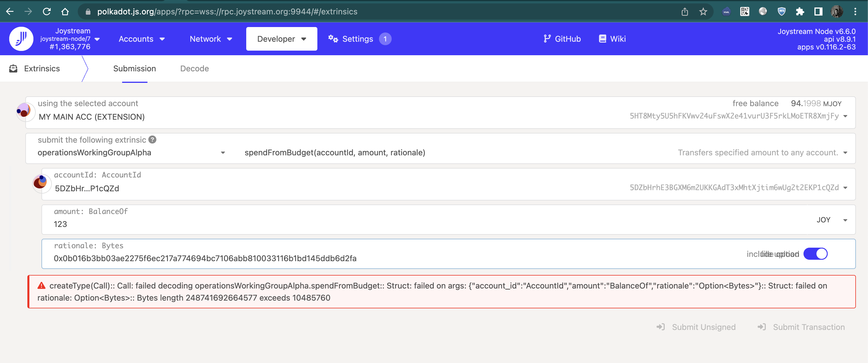This screenshot has height=363, width=868.
Task: Open the Joystream network selector chevron
Action: pyautogui.click(x=97, y=39)
